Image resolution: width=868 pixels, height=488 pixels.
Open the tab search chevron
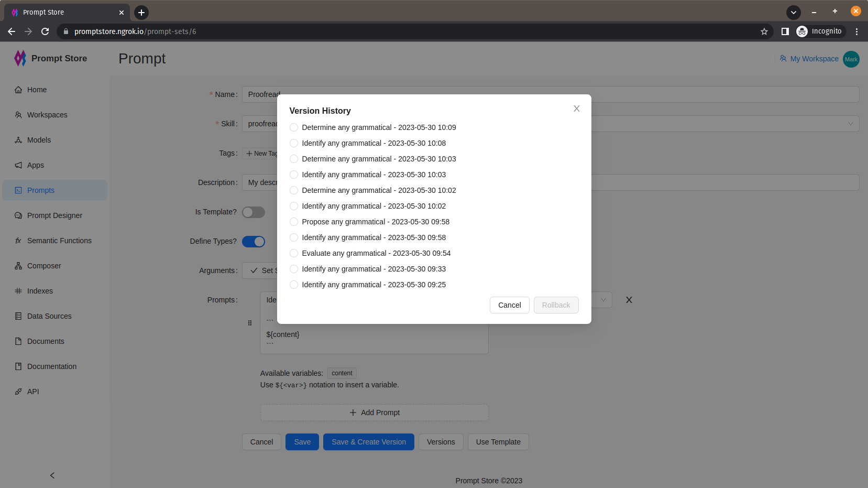click(794, 12)
